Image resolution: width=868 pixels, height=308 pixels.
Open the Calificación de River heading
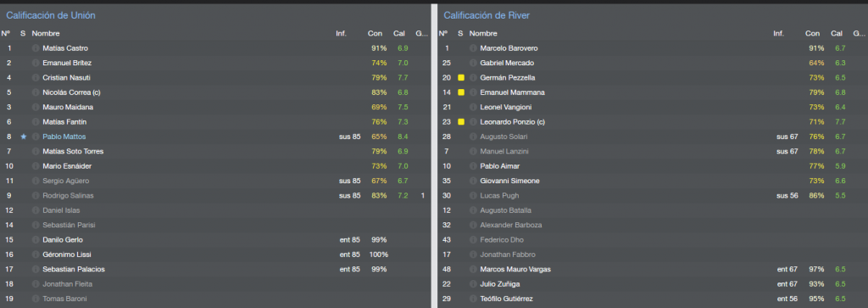pyautogui.click(x=487, y=15)
